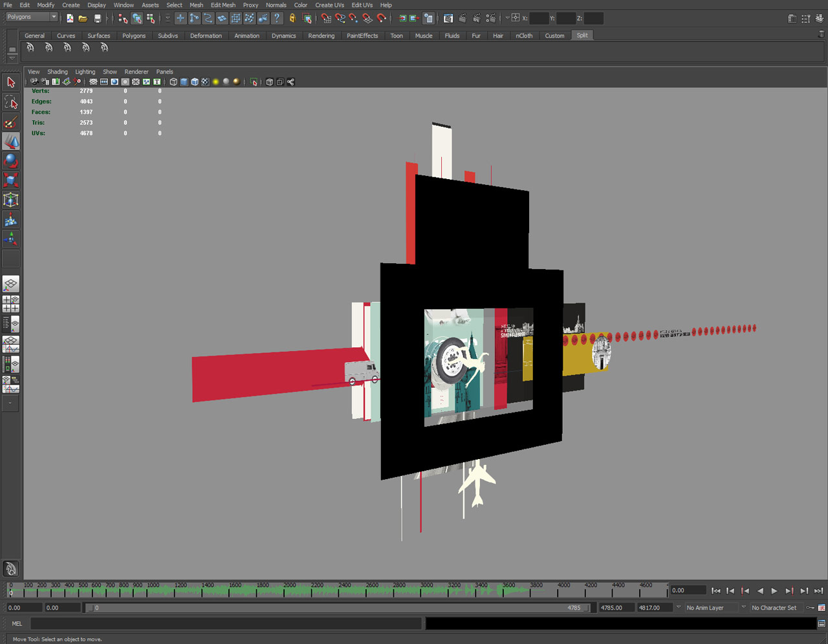The image size is (828, 644).
Task: Open the viewport Shading menu
Action: pos(57,72)
